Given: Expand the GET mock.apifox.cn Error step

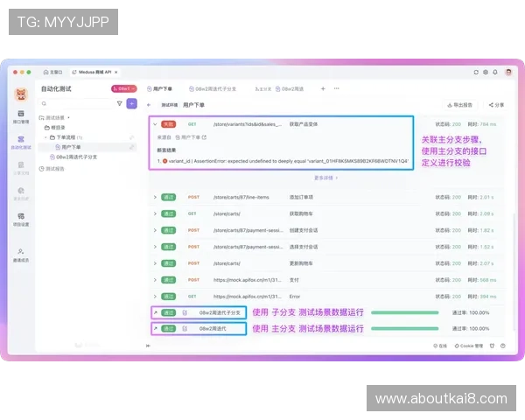Looking at the screenshot, I should tap(155, 297).
